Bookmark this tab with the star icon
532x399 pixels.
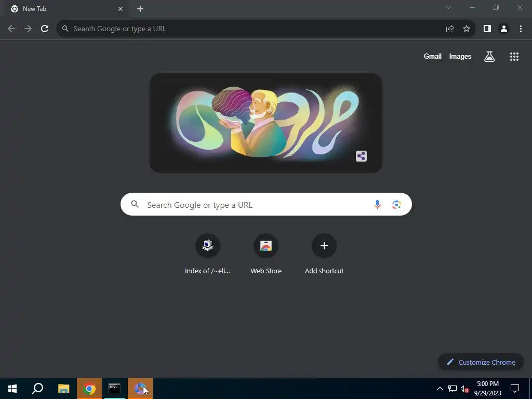pos(467,29)
